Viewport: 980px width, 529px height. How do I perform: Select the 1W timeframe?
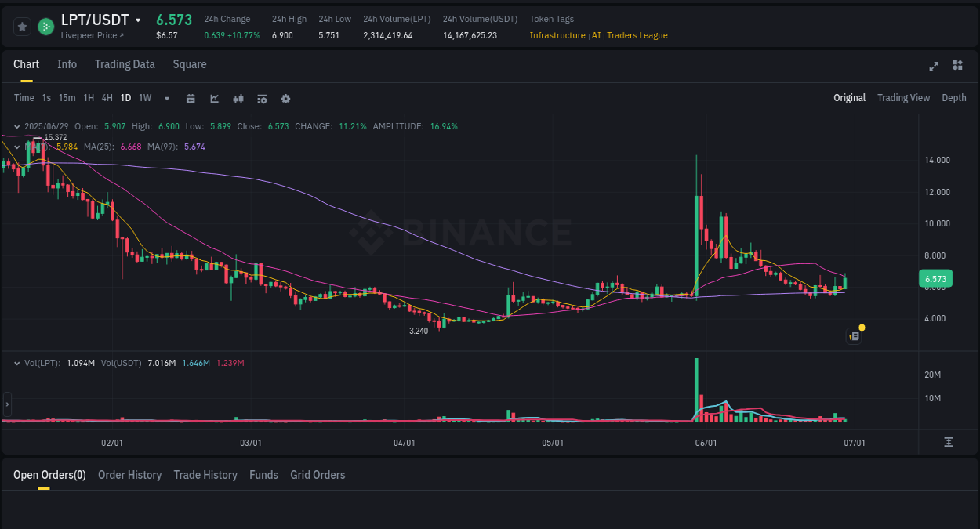click(144, 98)
